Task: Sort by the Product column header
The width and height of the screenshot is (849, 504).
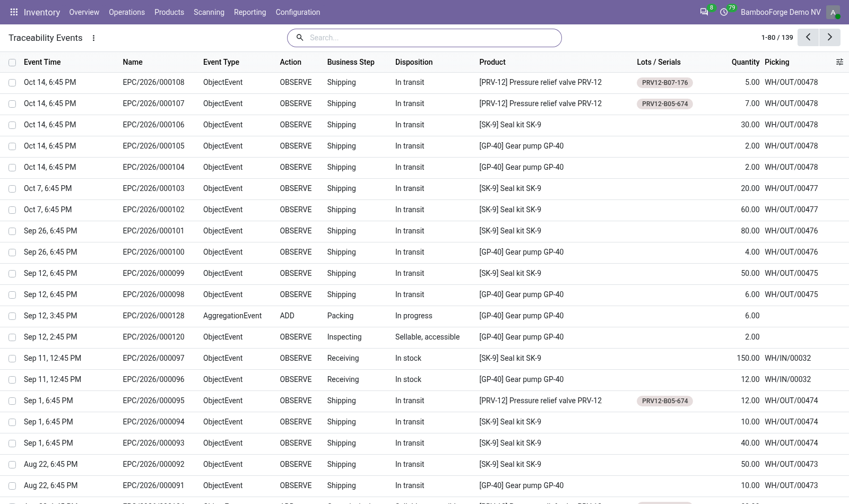Action: (492, 62)
